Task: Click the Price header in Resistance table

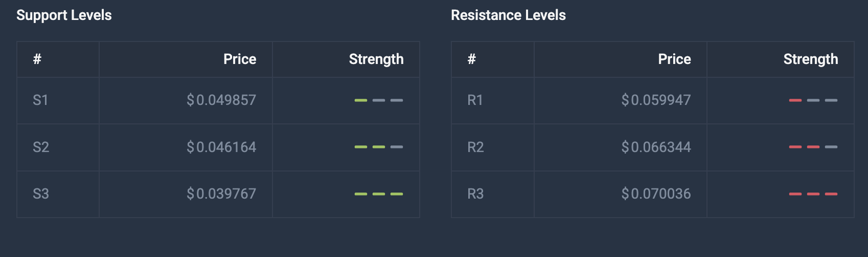Action: click(x=674, y=59)
